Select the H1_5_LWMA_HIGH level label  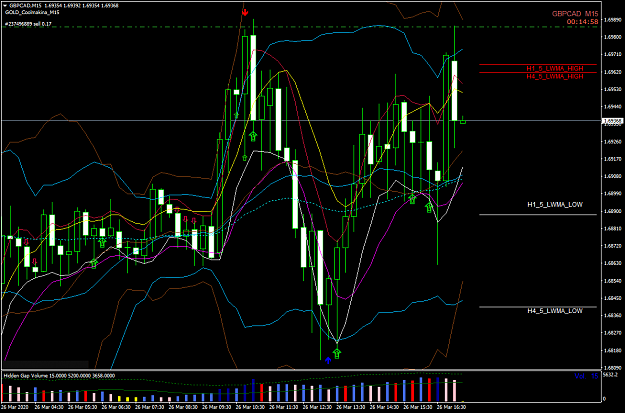pyautogui.click(x=554, y=69)
